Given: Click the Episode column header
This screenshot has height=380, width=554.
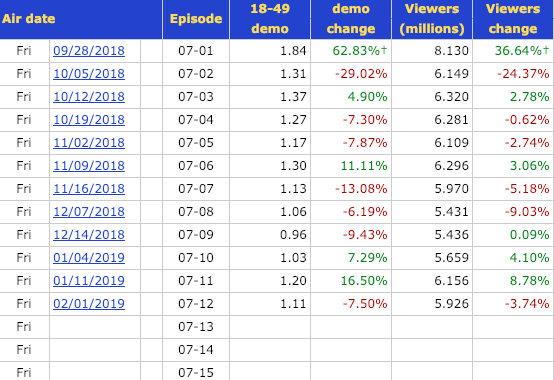Looking at the screenshot, I should pyautogui.click(x=196, y=19).
